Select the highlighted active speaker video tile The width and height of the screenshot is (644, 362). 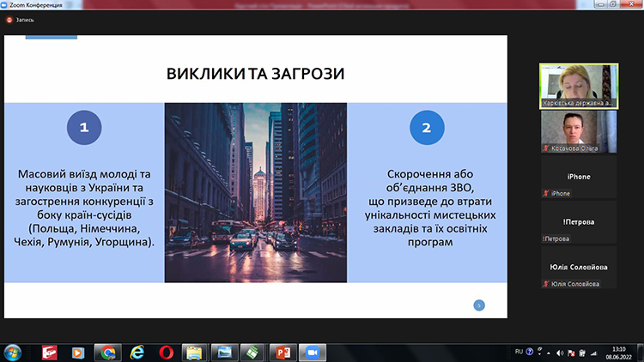coord(579,86)
